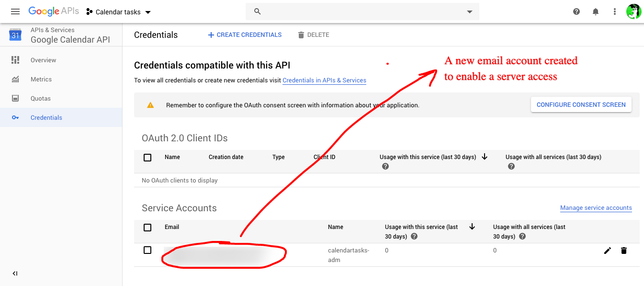
Task: Edit the calendartasks-adm service account
Action: pyautogui.click(x=608, y=251)
